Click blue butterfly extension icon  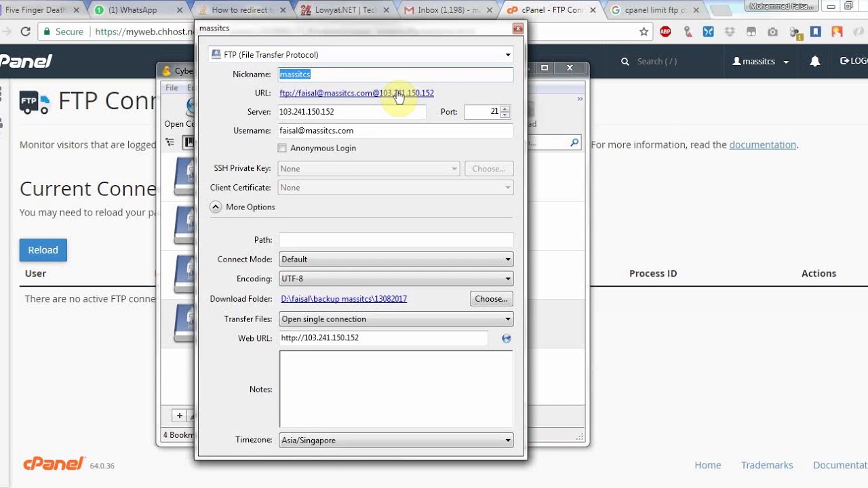[x=709, y=31]
